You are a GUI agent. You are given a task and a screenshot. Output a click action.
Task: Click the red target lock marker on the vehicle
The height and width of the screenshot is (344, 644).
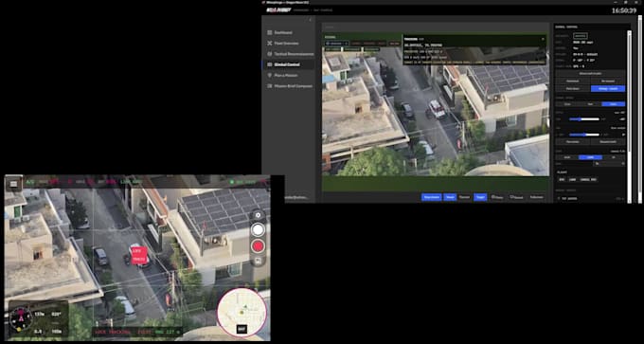[139, 255]
